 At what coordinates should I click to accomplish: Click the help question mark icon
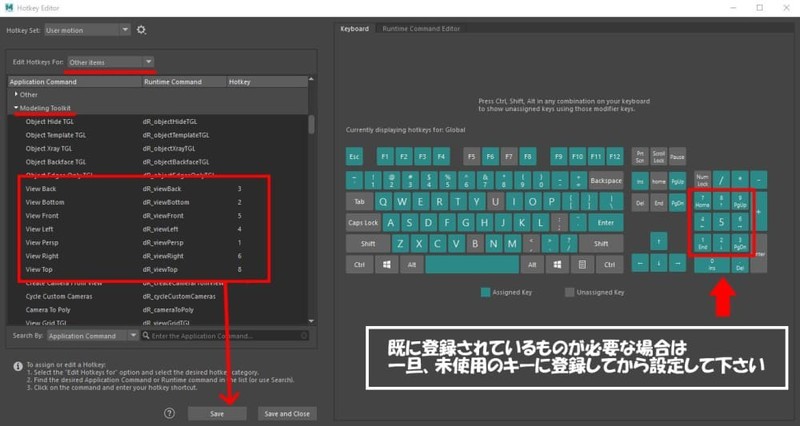pyautogui.click(x=169, y=413)
